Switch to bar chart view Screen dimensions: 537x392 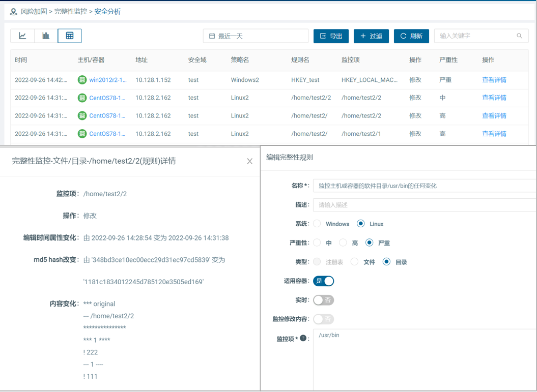coord(46,36)
